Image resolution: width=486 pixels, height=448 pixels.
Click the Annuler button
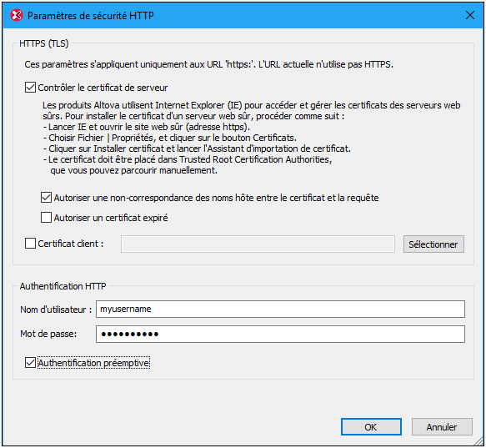click(x=442, y=427)
